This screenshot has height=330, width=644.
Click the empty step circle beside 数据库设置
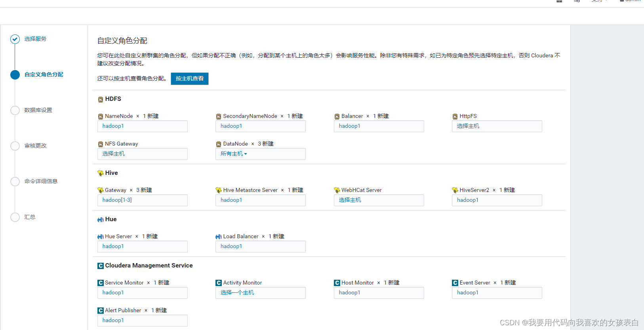tap(15, 110)
